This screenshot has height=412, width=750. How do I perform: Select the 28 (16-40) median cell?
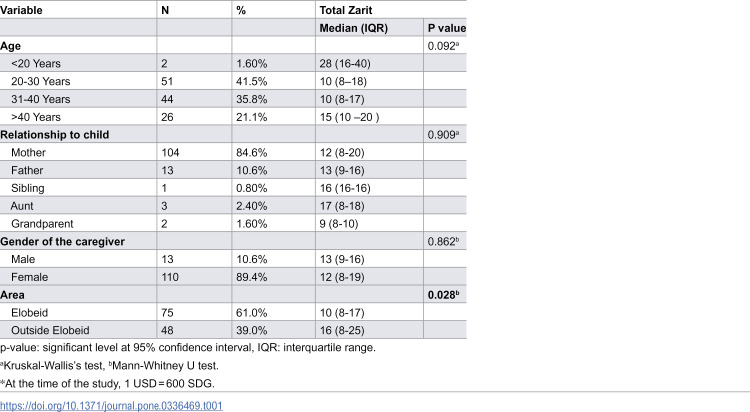pyautogui.click(x=345, y=64)
